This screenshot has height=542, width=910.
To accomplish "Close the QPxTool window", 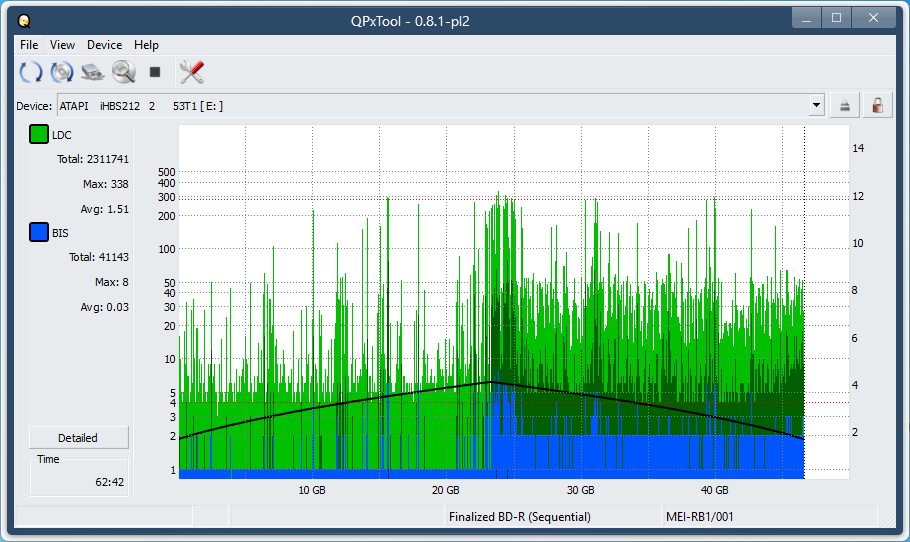I will (x=873, y=18).
